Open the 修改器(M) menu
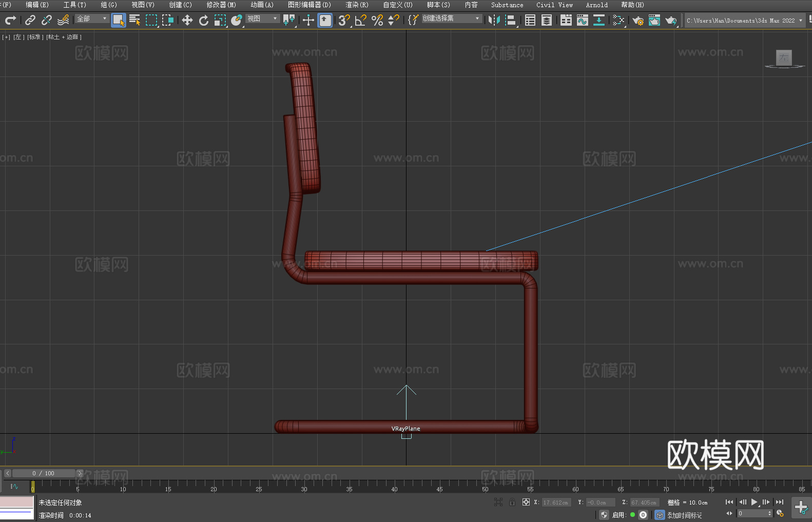Image resolution: width=812 pixels, height=522 pixels. 221,5
